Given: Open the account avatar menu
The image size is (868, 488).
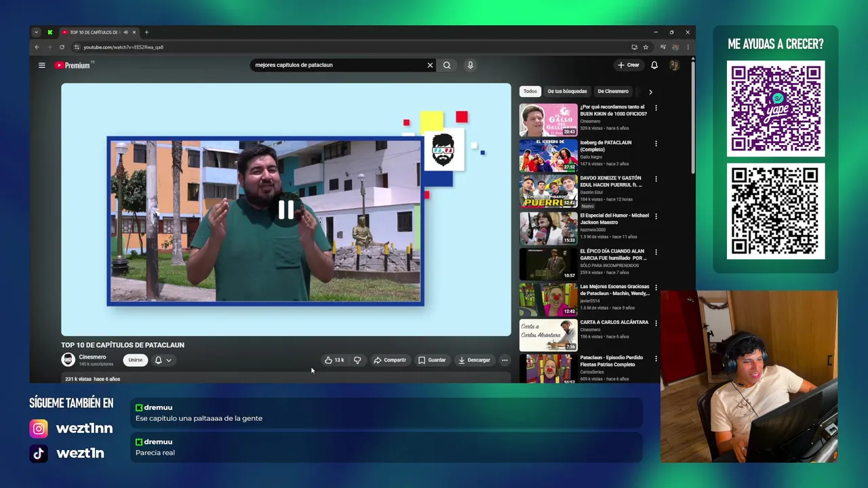Looking at the screenshot, I should (674, 65).
